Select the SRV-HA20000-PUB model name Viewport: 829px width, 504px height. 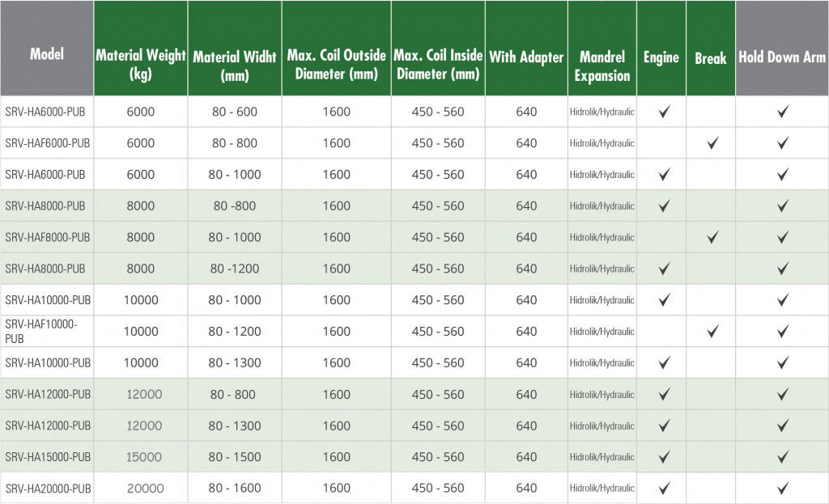[x=48, y=488]
